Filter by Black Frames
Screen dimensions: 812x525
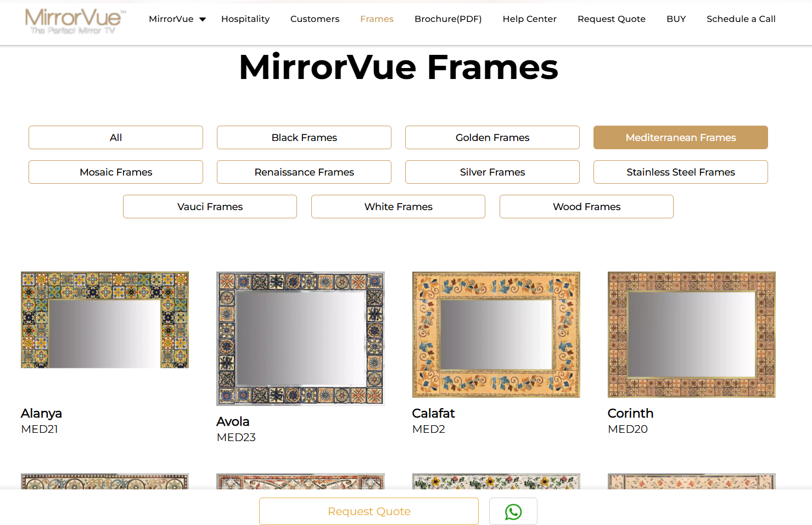tap(304, 137)
